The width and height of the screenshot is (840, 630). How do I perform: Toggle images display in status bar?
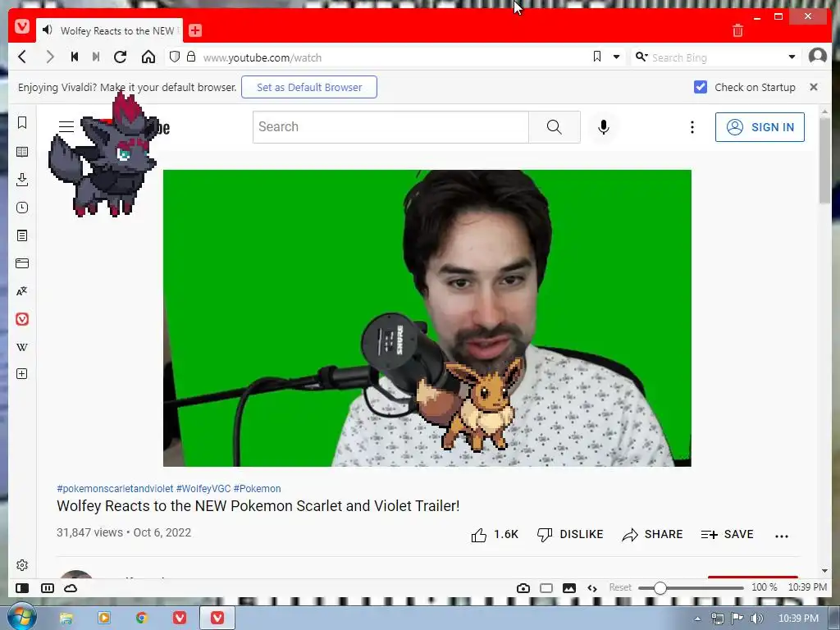coord(569,588)
